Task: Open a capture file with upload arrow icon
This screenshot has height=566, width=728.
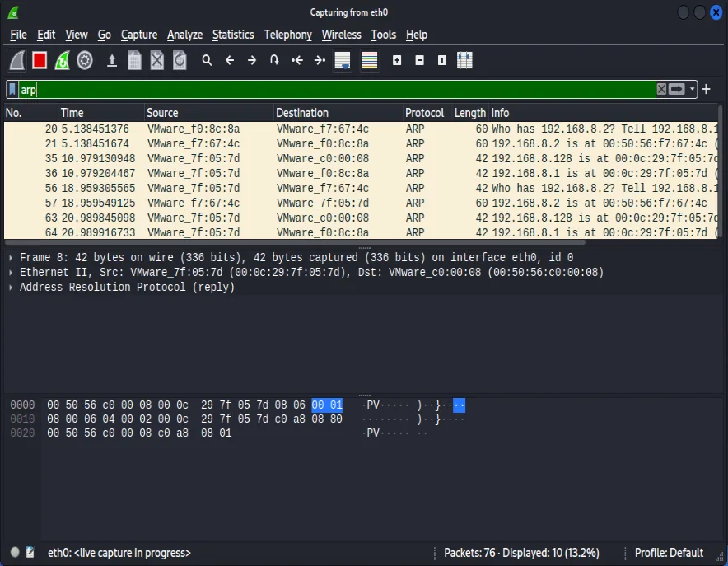Action: pos(112,60)
